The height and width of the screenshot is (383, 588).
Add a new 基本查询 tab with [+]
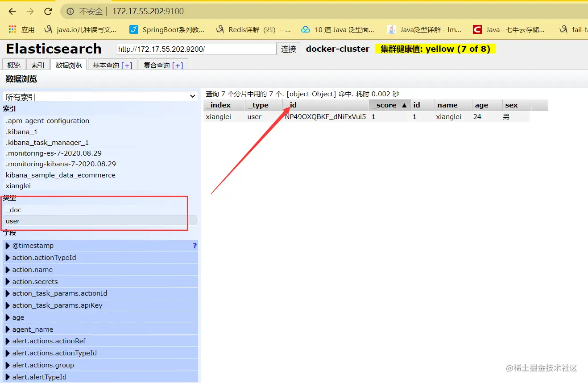tap(127, 66)
